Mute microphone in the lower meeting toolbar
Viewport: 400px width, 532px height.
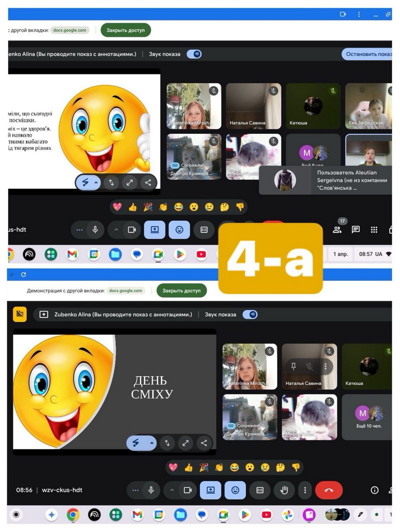[x=150, y=490]
